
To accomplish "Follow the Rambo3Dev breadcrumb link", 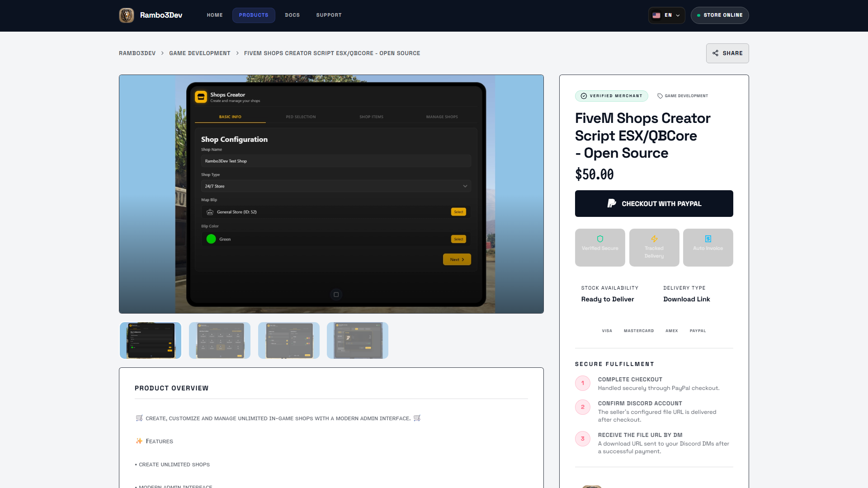I will pos(137,53).
